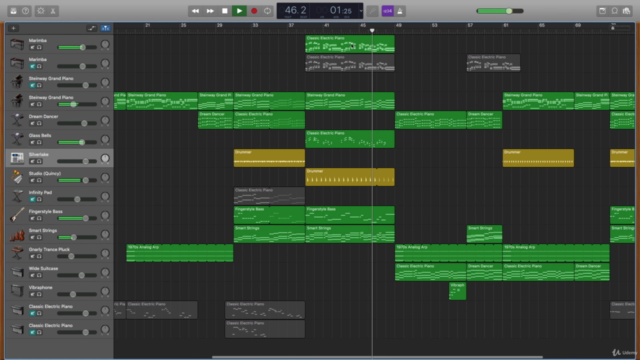This screenshot has width=640, height=360.
Task: Add a new track with plus button
Action: pyautogui.click(x=13, y=28)
